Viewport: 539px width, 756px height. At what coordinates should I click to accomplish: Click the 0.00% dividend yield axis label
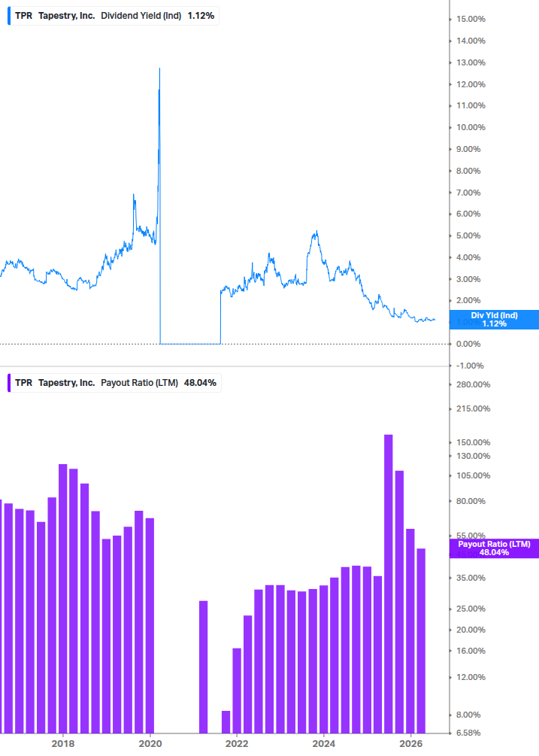(x=468, y=344)
